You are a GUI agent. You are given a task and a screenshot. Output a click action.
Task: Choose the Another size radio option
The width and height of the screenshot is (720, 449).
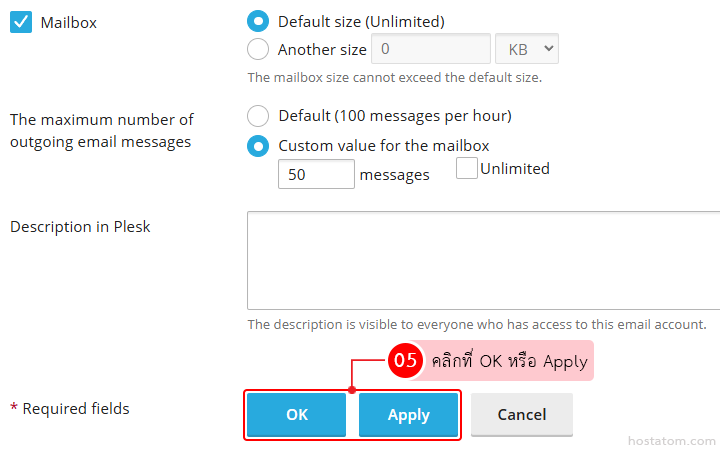click(258, 48)
